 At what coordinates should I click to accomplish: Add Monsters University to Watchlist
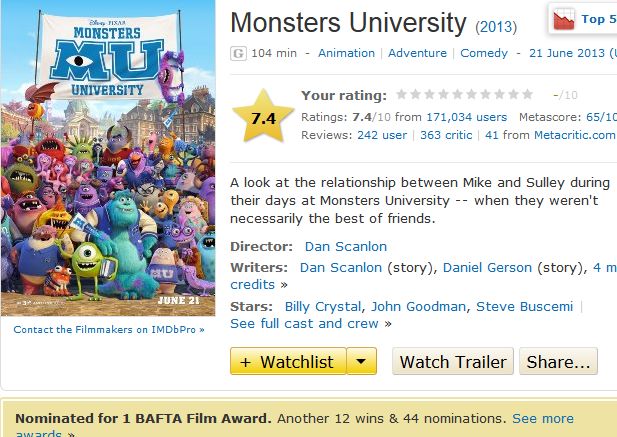click(x=289, y=361)
